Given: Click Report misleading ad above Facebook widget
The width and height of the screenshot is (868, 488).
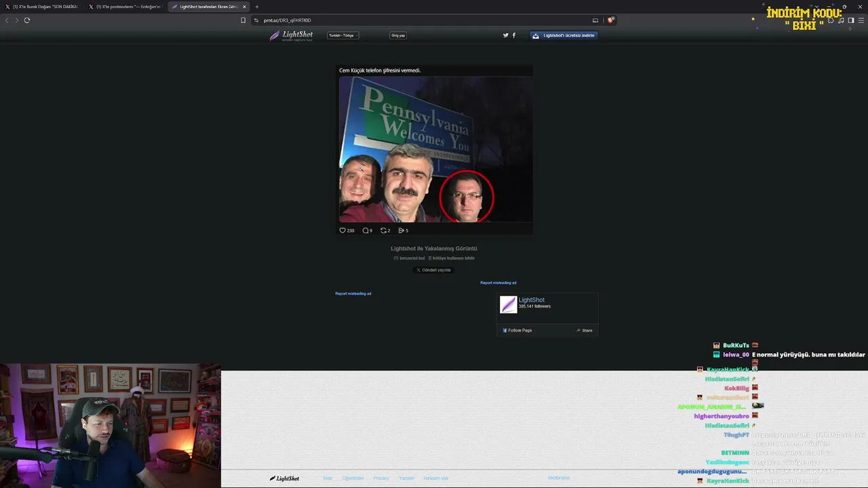Looking at the screenshot, I should pos(498,283).
